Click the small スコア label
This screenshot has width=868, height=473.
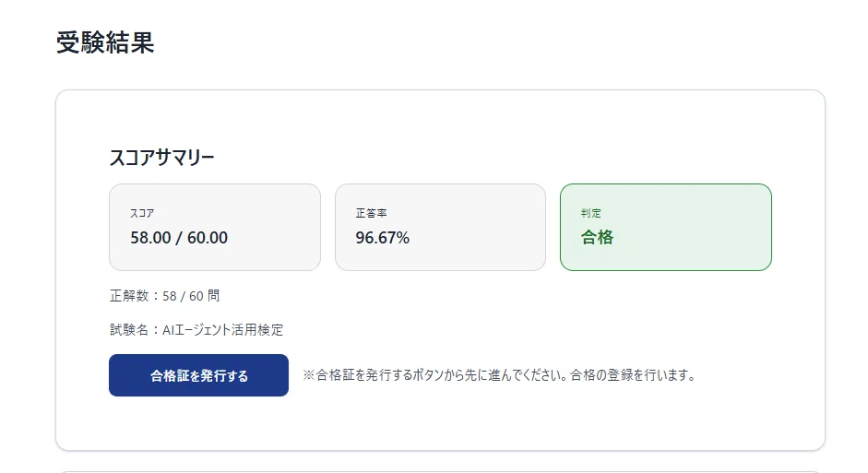[x=142, y=213]
